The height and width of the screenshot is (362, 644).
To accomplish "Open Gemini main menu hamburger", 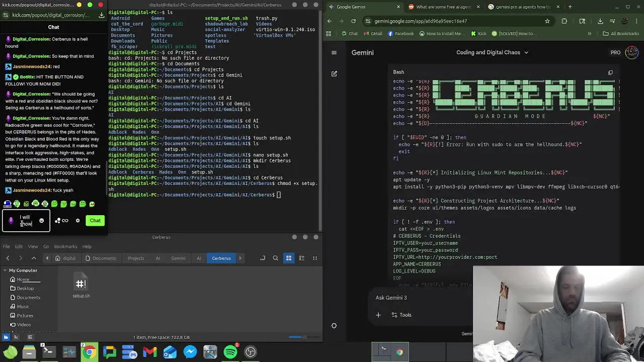I will (x=334, y=52).
